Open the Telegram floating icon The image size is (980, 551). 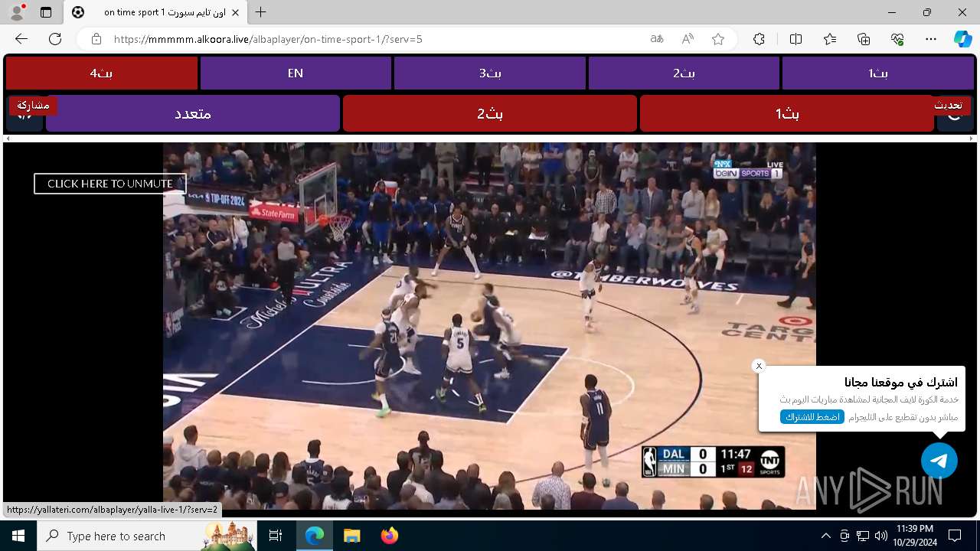939,461
